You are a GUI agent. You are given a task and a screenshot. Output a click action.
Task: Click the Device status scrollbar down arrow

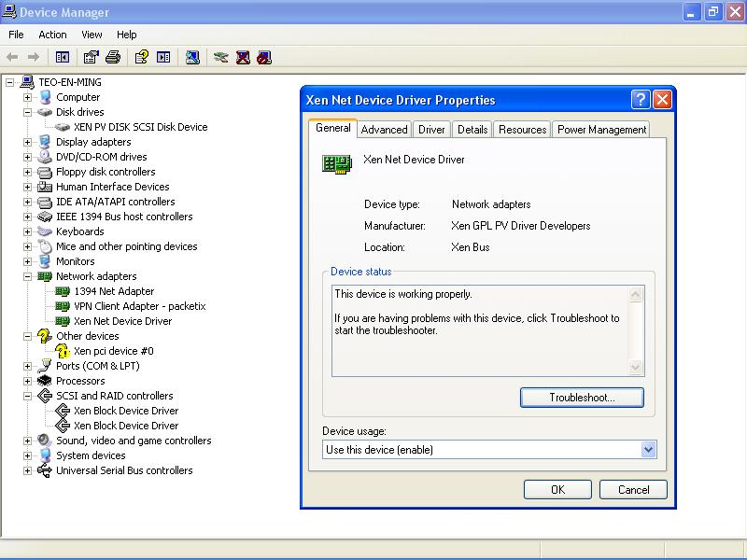(636, 368)
